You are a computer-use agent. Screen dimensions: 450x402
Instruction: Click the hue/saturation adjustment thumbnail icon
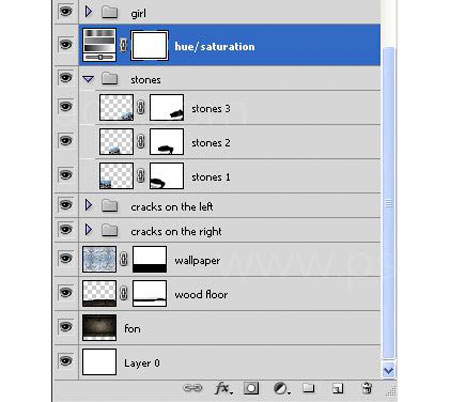(x=99, y=45)
